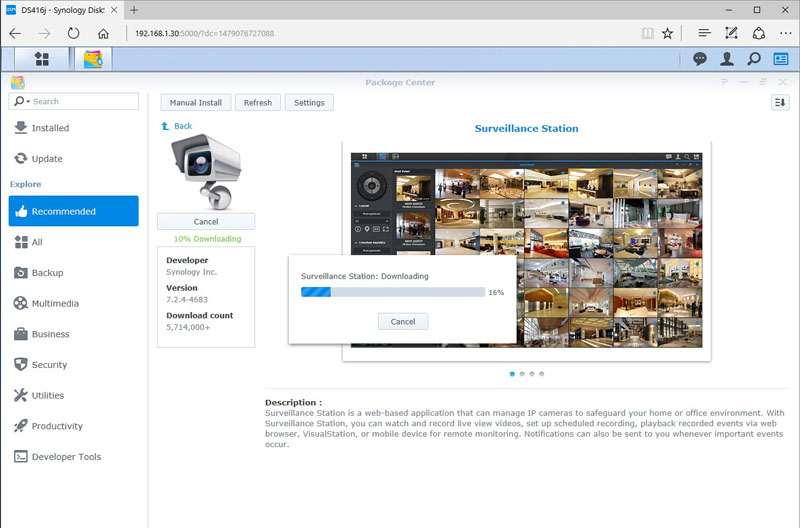
Task: Click the download progress bar
Action: point(393,292)
